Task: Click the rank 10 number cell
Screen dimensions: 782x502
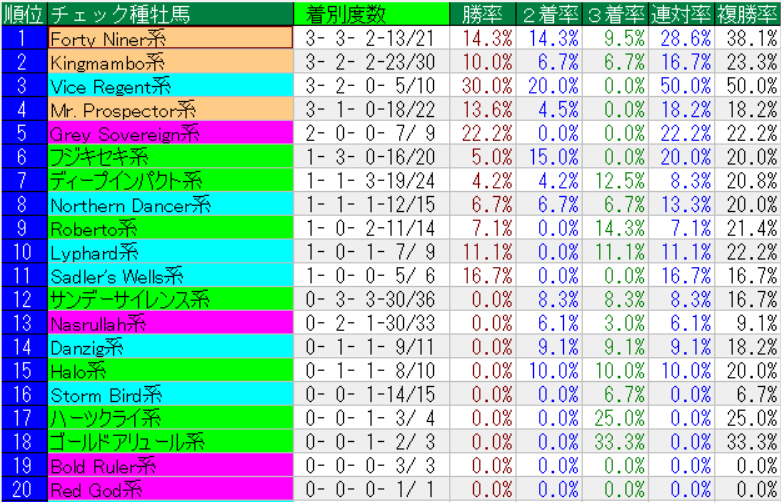Action: 24,252
